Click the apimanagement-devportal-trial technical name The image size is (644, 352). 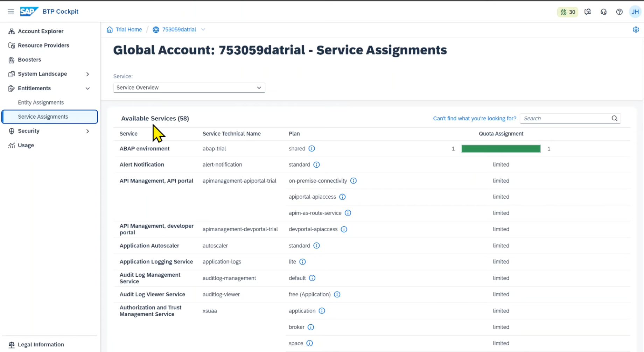click(x=240, y=230)
